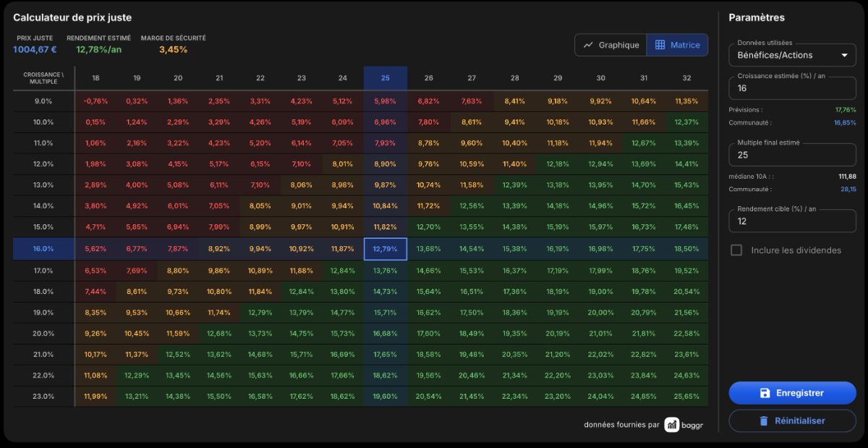Click the Multiple final estimé field
This screenshot has width=868, height=448.
(792, 155)
